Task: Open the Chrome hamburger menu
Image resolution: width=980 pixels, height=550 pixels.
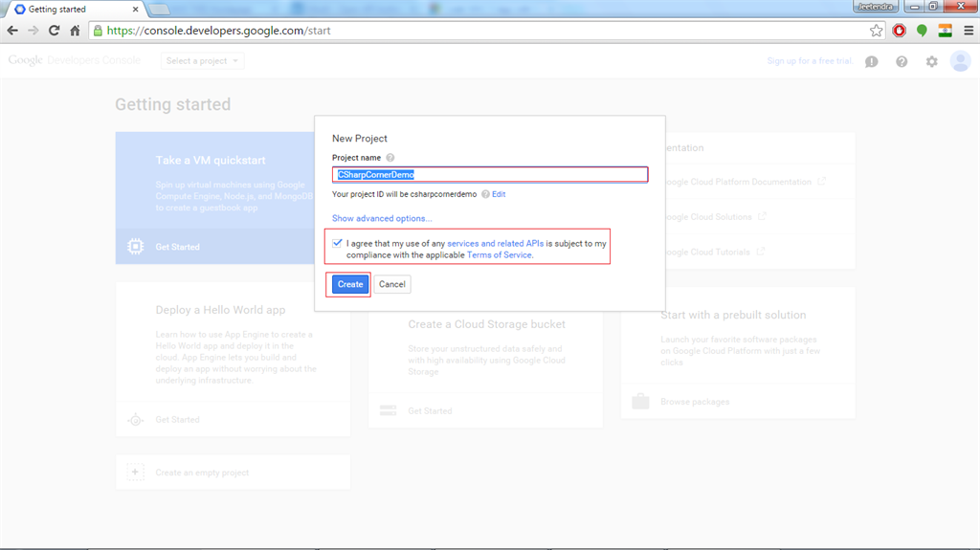Action: click(x=969, y=31)
